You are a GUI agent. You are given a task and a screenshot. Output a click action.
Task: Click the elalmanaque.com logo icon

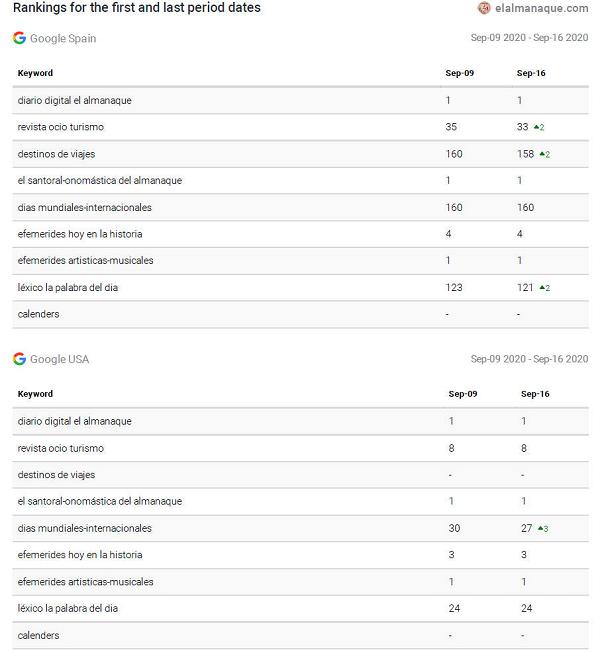[485, 8]
